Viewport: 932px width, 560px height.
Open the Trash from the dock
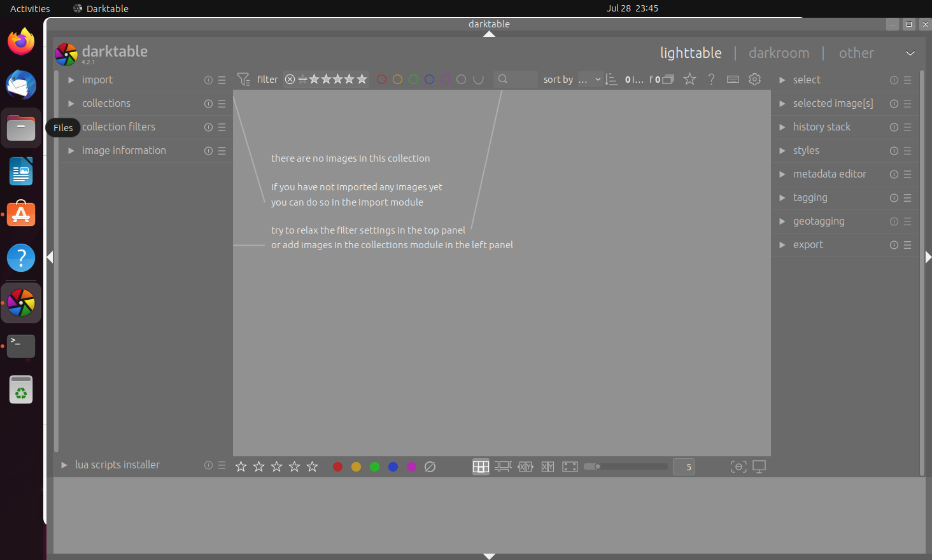pyautogui.click(x=21, y=389)
